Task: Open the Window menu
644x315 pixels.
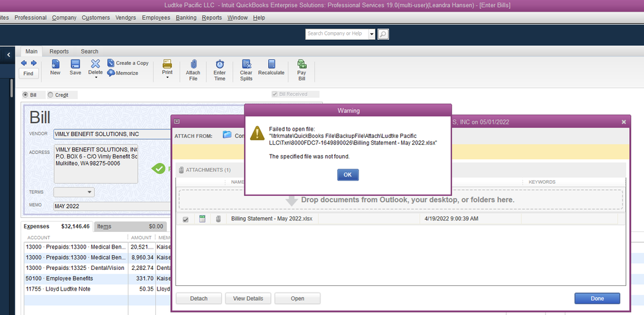Action: point(237,17)
